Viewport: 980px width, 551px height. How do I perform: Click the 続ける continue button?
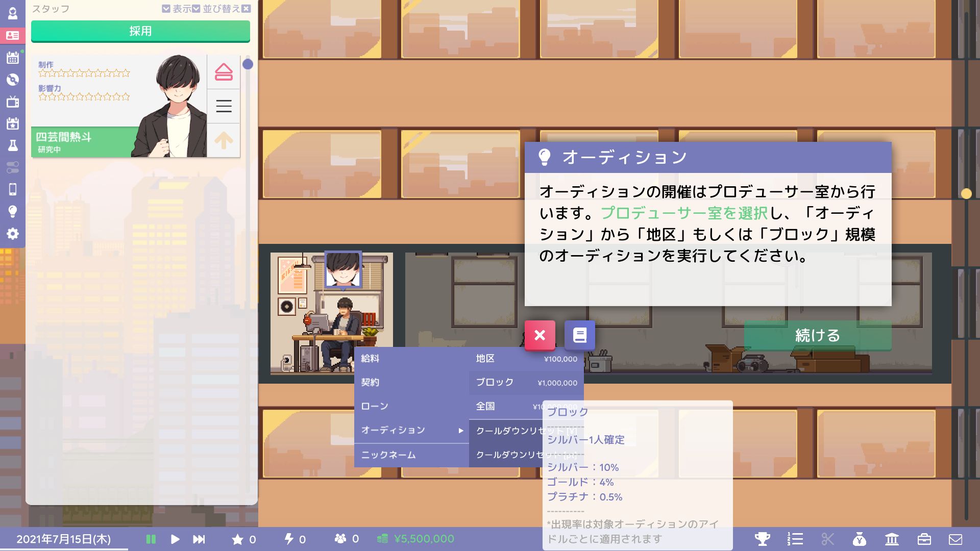pos(818,335)
